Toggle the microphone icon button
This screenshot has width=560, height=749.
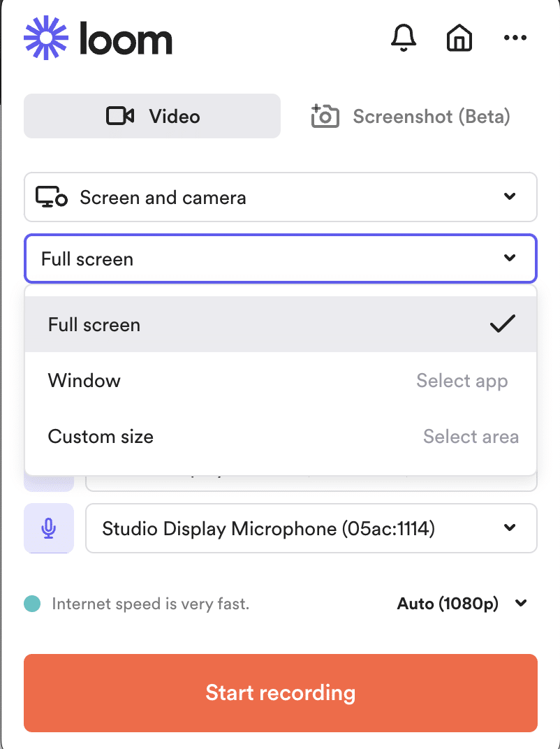pyautogui.click(x=49, y=528)
